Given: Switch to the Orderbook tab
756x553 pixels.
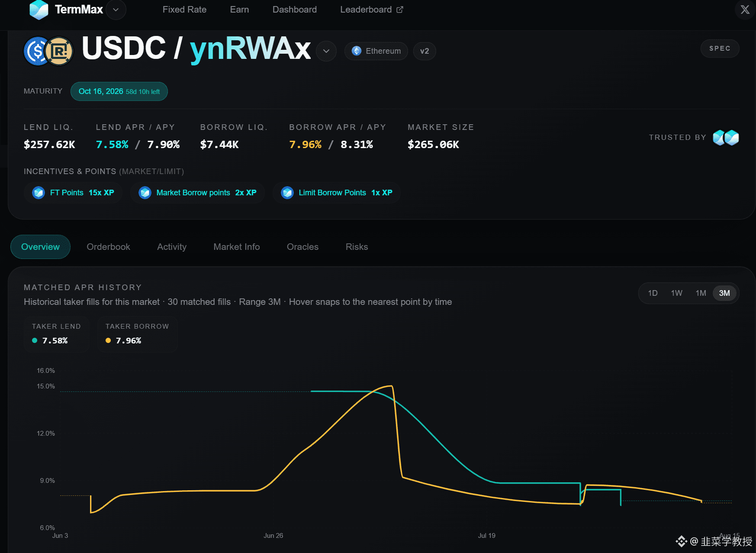Looking at the screenshot, I should [108, 247].
